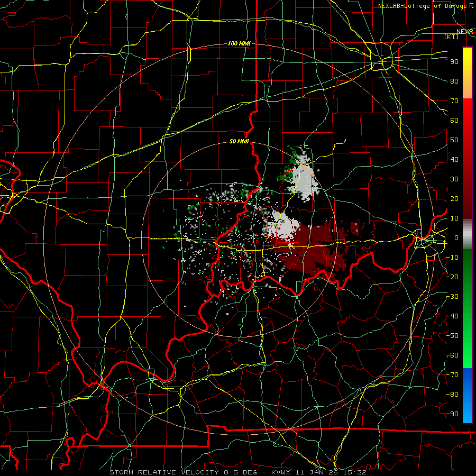Click the -60 value on the velocity scale
The height and width of the screenshot is (476, 476).
pos(453,355)
